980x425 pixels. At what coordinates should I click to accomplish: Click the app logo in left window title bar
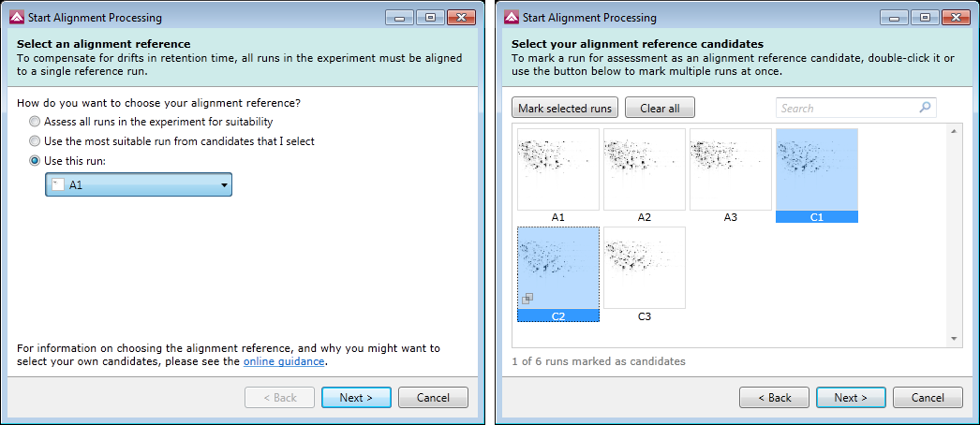pyautogui.click(x=16, y=18)
